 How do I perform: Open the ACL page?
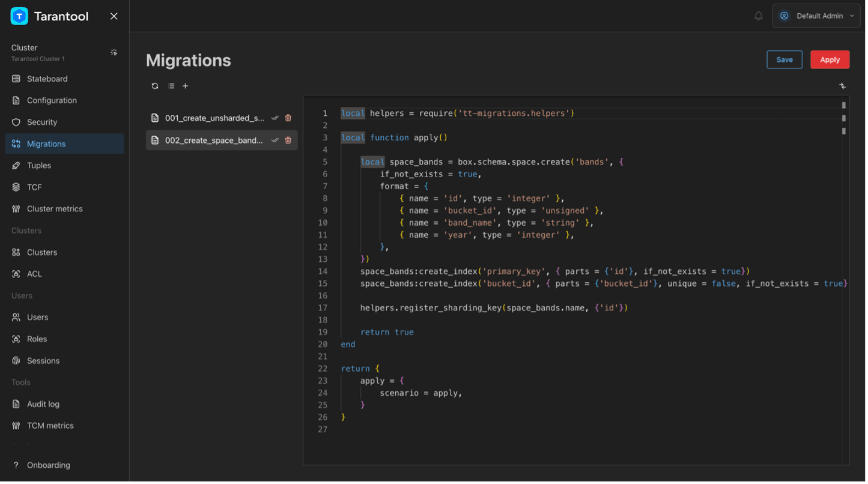pos(65,274)
